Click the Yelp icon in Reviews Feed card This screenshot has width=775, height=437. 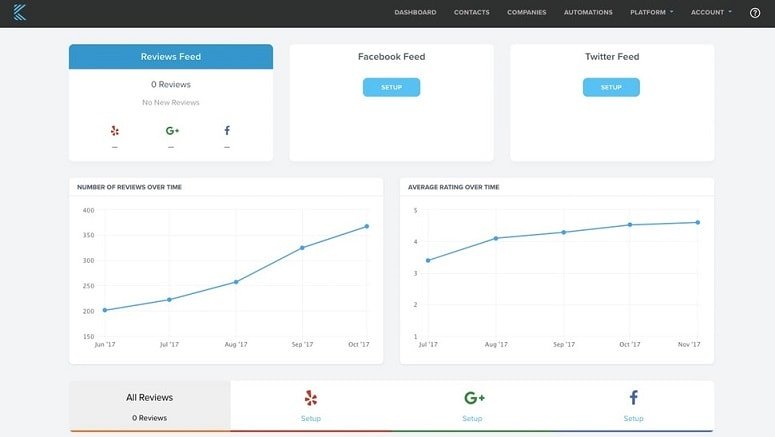pyautogui.click(x=115, y=131)
